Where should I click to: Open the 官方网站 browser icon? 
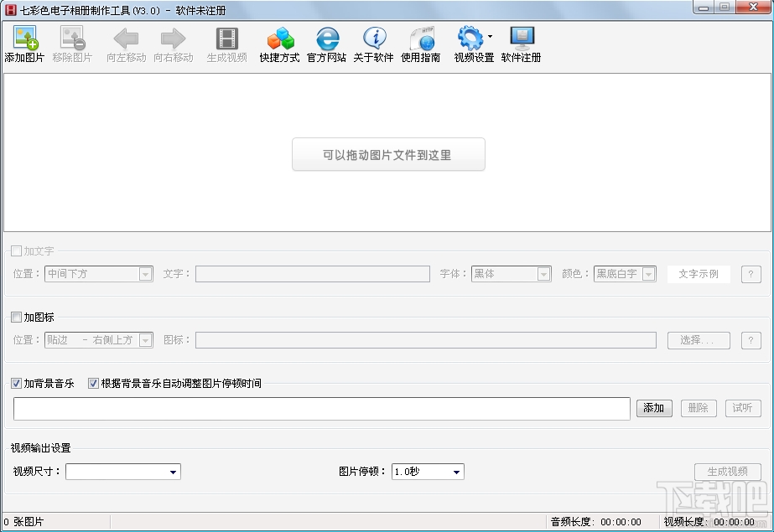(x=327, y=39)
